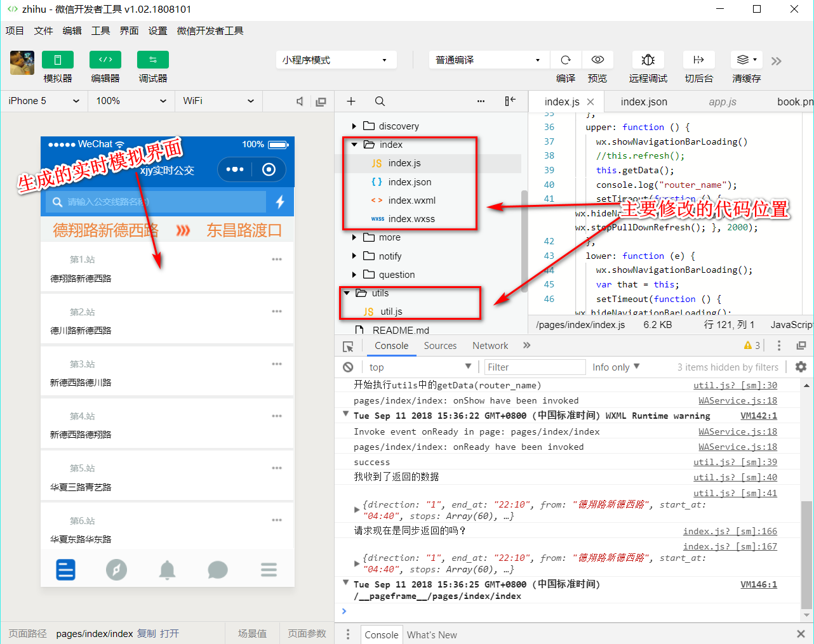The height and width of the screenshot is (644, 814).
Task: Detach simulator with the window icon
Action: [321, 102]
